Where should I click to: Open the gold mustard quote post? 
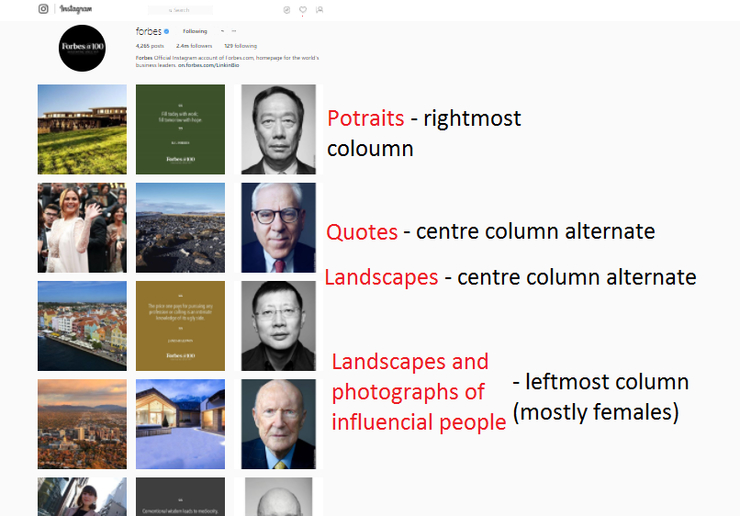[180, 326]
